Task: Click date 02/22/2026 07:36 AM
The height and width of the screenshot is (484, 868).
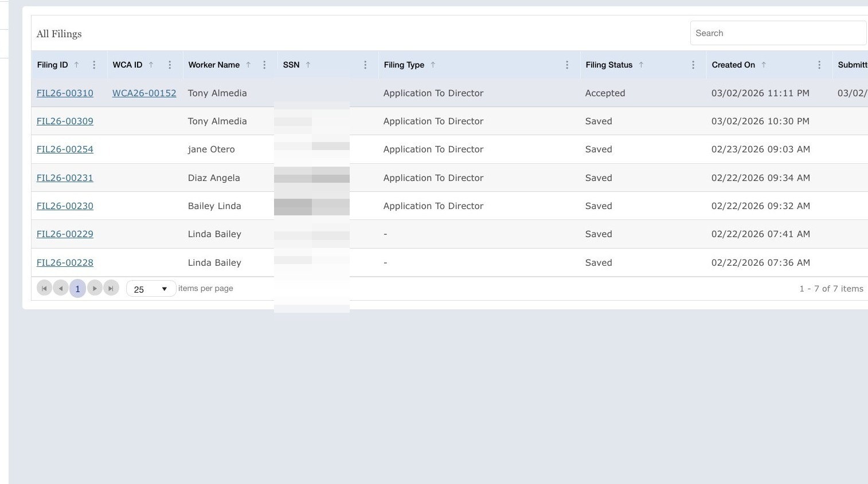Action: pyautogui.click(x=761, y=262)
